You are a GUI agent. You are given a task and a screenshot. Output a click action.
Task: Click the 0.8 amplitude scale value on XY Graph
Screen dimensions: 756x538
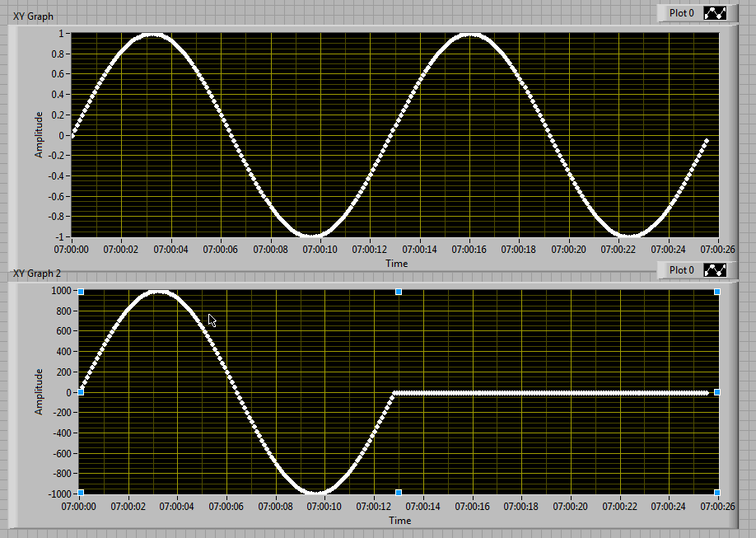point(58,54)
